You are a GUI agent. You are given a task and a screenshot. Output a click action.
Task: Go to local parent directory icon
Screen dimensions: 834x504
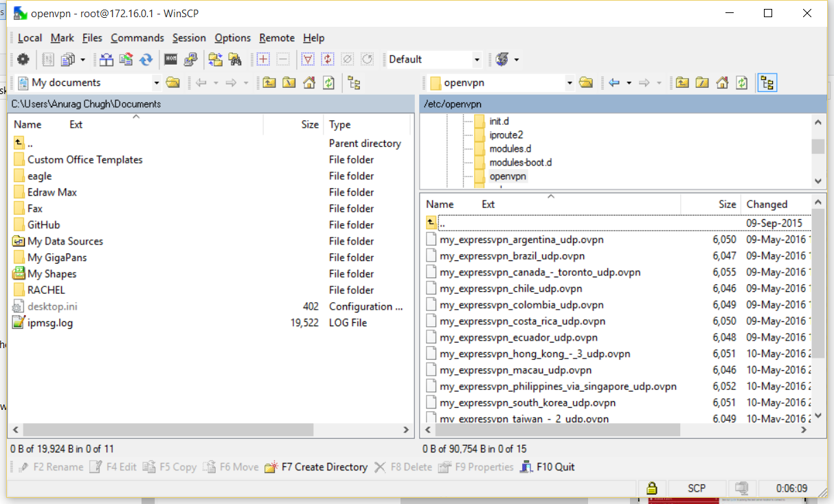[x=269, y=83]
